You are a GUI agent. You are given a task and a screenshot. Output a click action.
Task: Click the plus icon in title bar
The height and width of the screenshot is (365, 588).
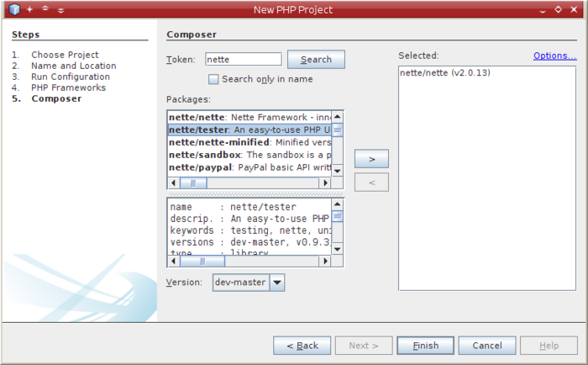click(x=29, y=9)
